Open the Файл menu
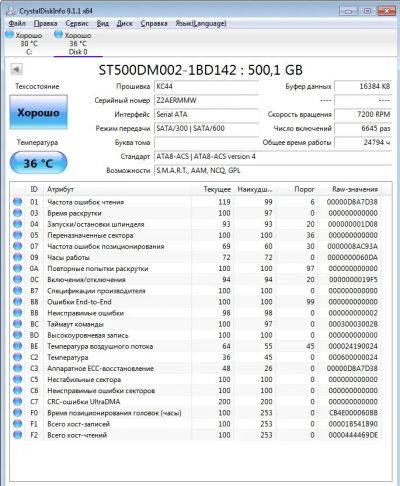Screen dimensions: 400x486 [17, 23]
